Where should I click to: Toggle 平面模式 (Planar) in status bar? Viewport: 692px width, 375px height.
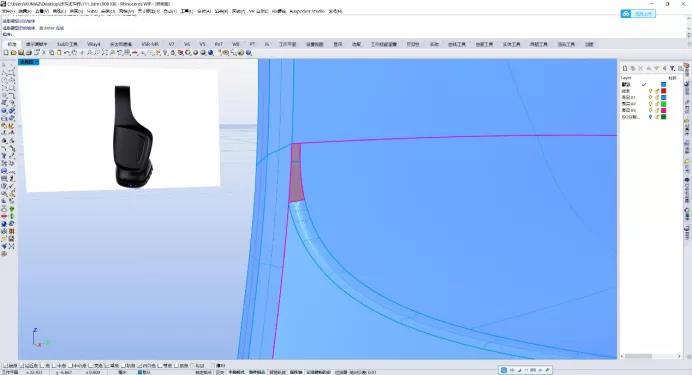pos(236,372)
